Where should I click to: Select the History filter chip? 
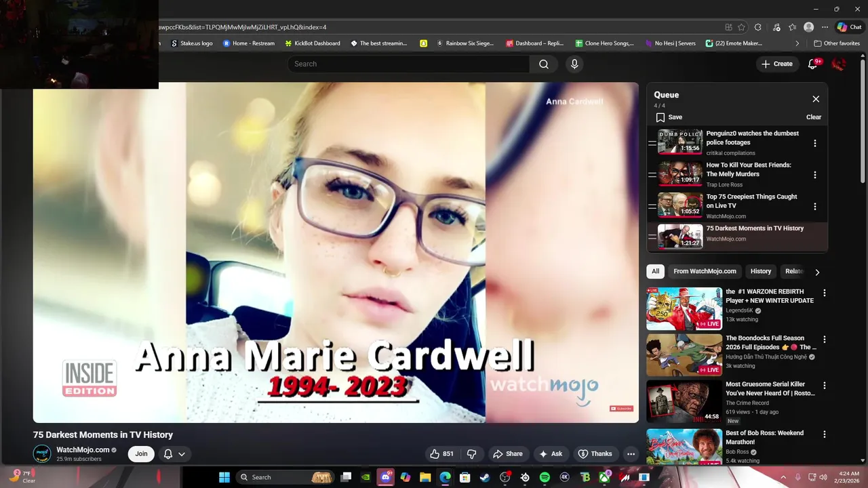761,271
